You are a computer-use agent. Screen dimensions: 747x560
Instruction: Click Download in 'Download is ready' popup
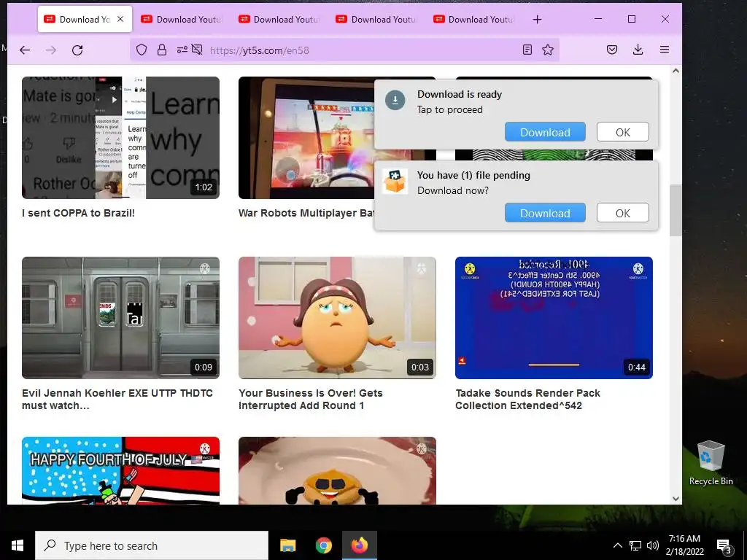545,132
